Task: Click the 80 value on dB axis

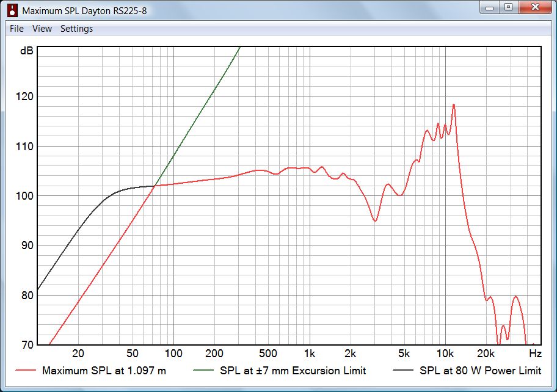Action: tap(27, 295)
